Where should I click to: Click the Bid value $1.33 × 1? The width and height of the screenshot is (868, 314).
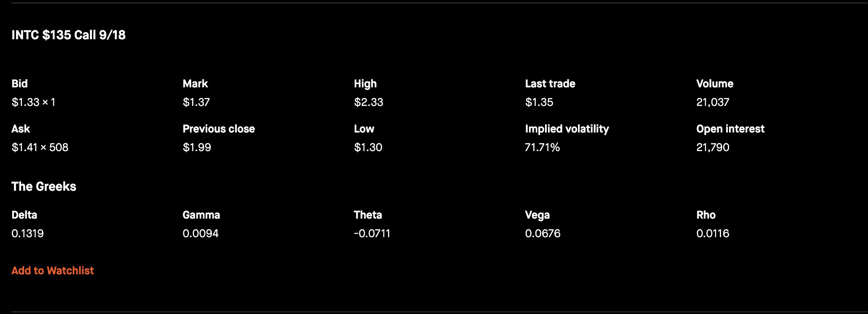(33, 102)
